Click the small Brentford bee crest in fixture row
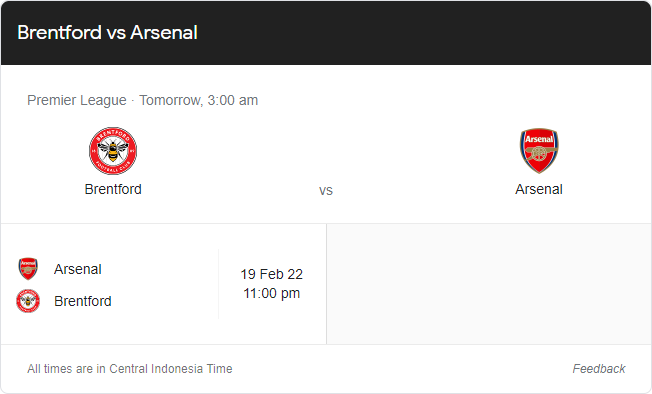 click(x=28, y=301)
